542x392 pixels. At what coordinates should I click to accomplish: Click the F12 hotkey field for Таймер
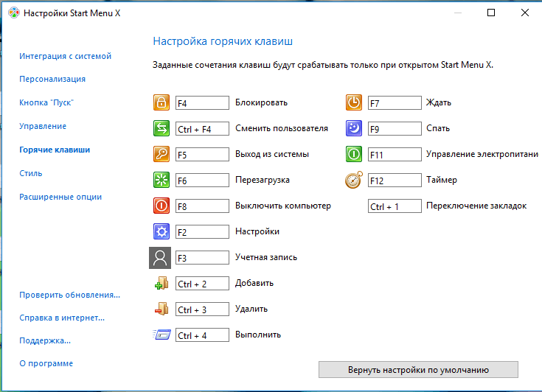point(395,181)
